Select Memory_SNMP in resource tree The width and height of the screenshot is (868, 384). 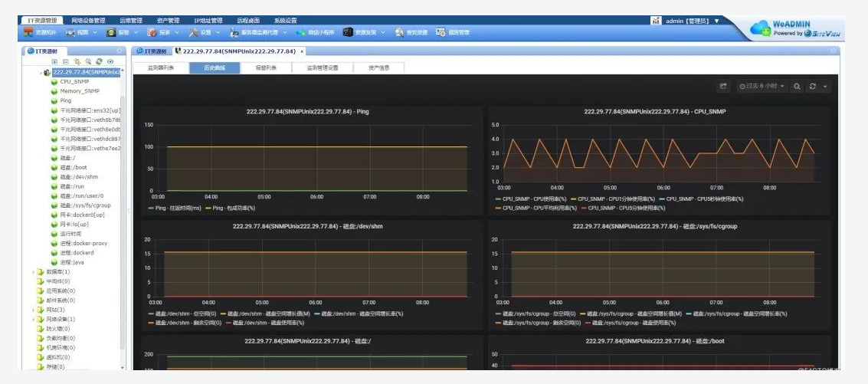[80, 91]
